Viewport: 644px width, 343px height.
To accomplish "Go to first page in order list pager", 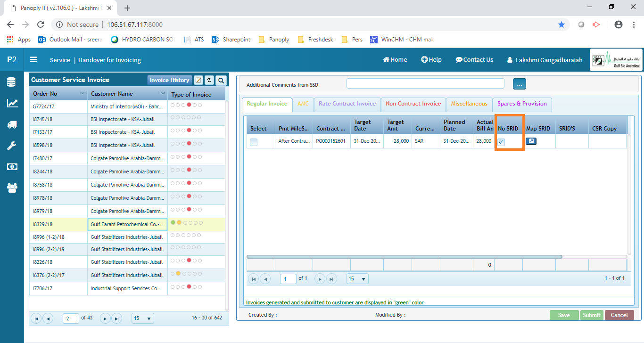I will pos(36,318).
